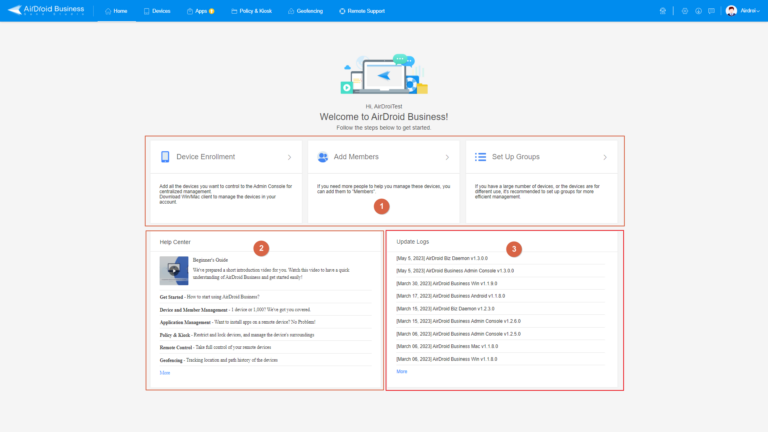This screenshot has width=768, height=432.
Task: Switch to the Devices tab
Action: pyautogui.click(x=155, y=11)
